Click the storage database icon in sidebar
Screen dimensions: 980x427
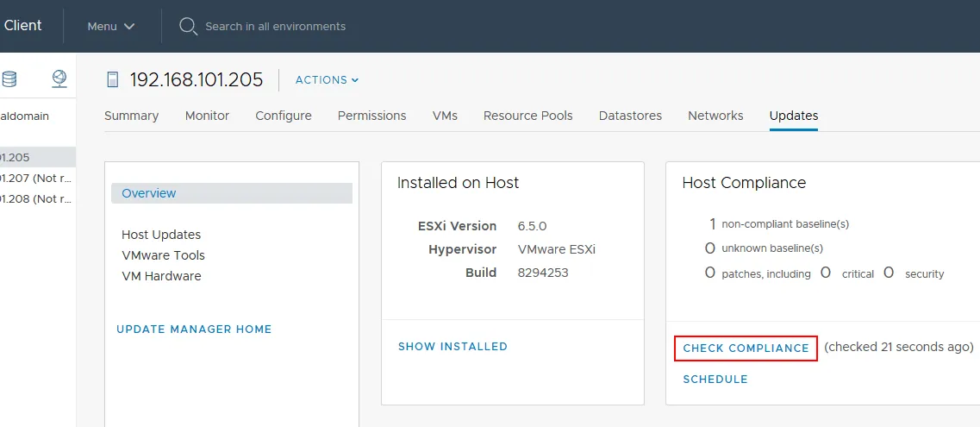(9, 79)
